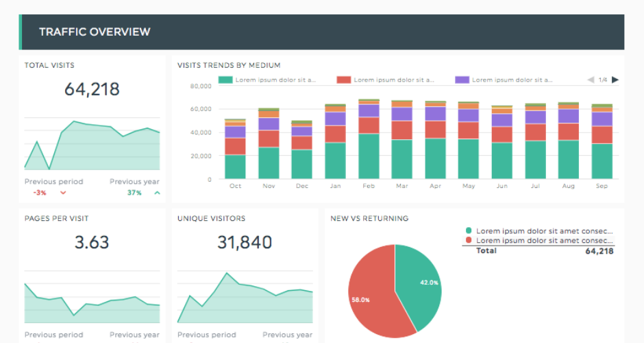Go to next legend page arrow
This screenshot has width=644, height=343.
point(615,80)
